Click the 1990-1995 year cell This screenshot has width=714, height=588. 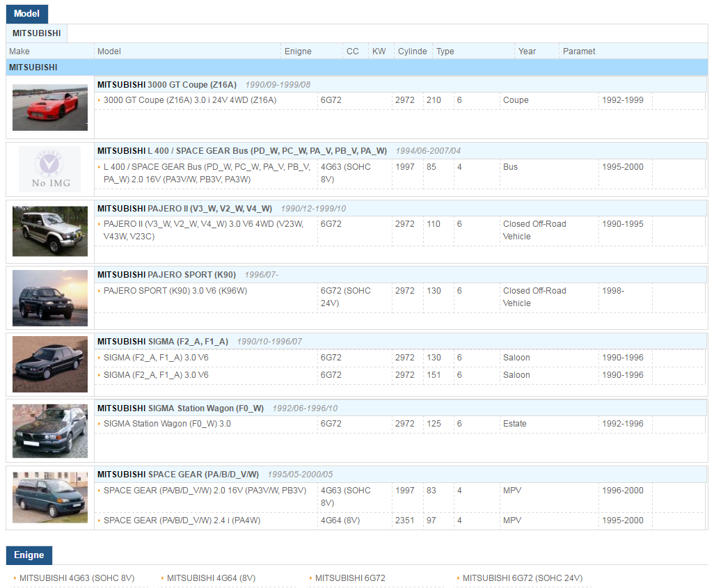coord(622,224)
